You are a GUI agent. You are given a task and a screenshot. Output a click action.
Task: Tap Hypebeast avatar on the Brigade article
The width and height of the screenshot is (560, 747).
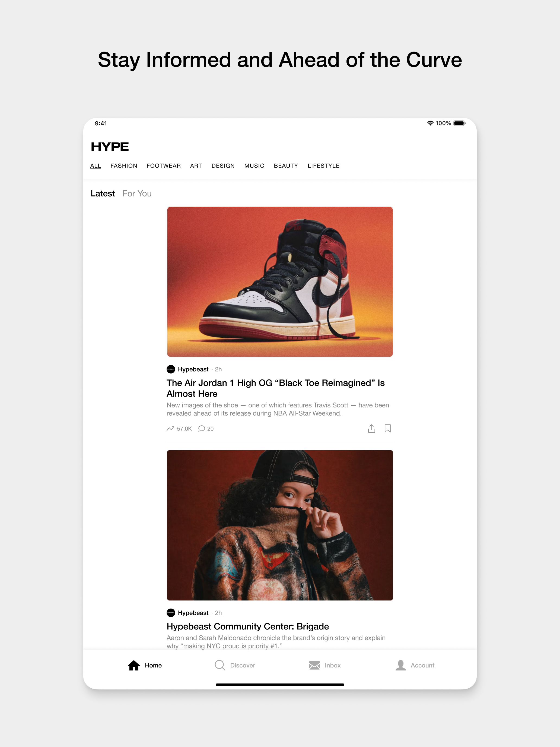171,613
